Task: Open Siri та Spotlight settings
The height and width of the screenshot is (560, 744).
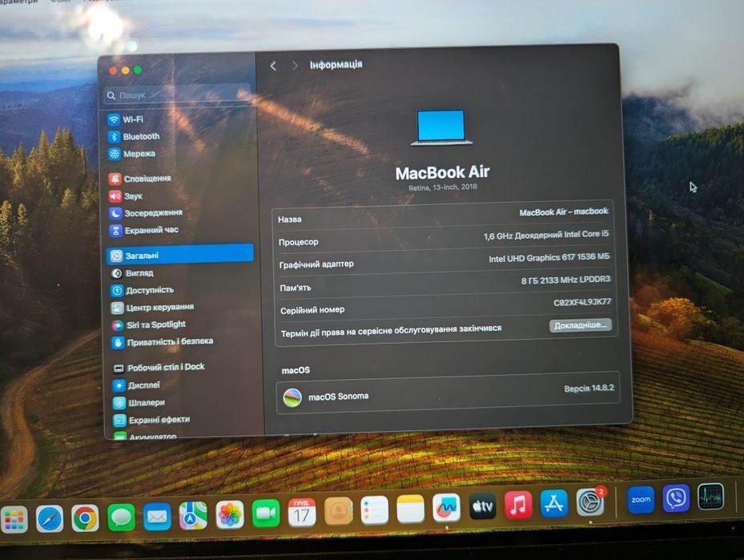Action: coord(148,324)
